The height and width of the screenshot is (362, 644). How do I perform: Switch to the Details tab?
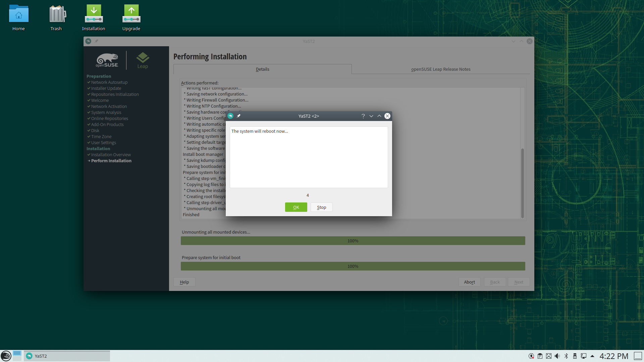[262, 69]
